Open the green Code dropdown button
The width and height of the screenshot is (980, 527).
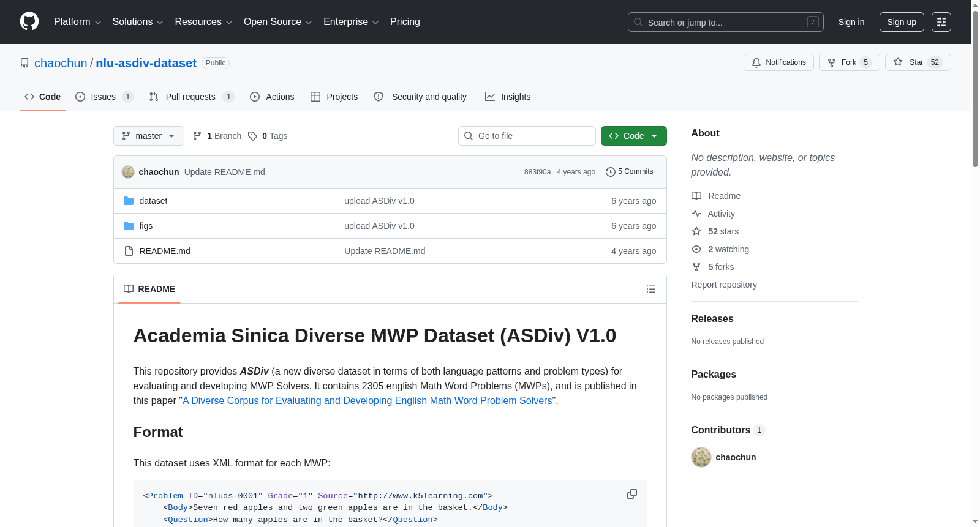coord(634,136)
